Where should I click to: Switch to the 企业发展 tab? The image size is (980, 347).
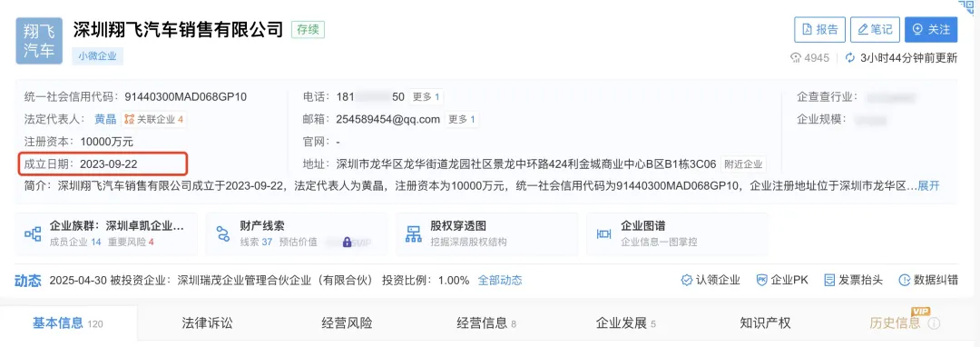click(x=626, y=323)
